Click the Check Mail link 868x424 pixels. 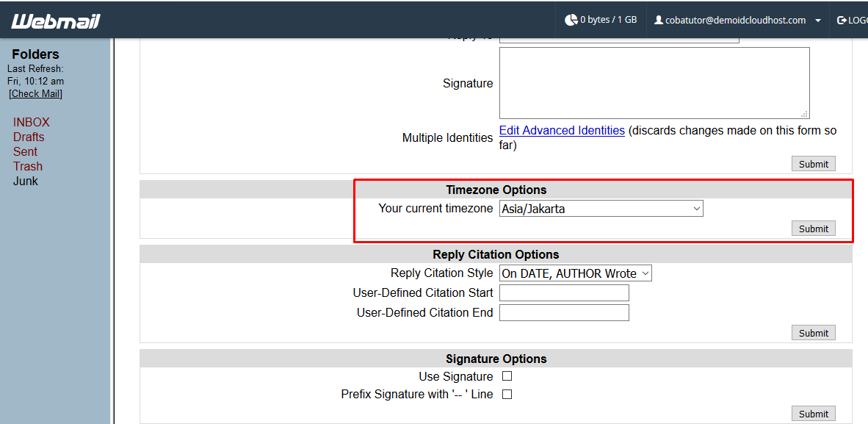coord(35,93)
